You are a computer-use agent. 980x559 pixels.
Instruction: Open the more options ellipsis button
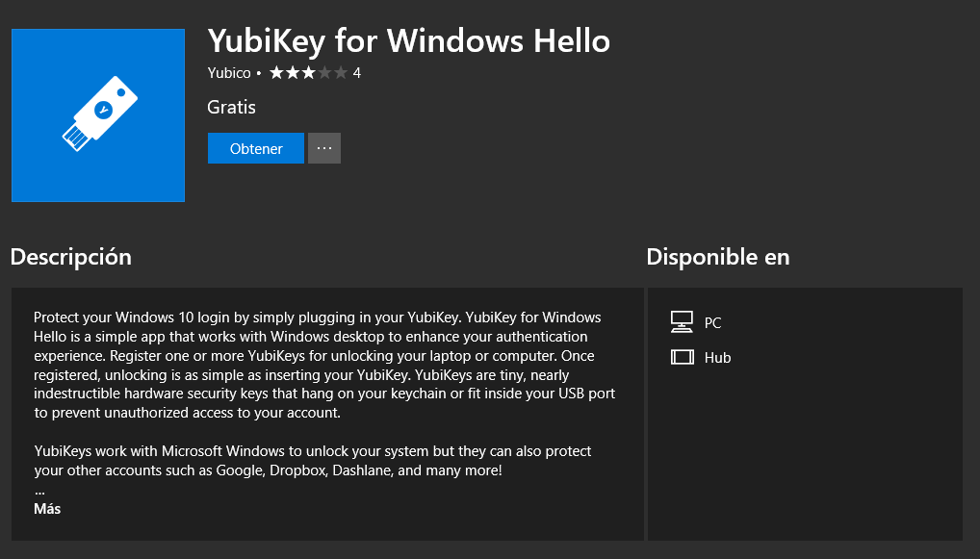pos(324,148)
